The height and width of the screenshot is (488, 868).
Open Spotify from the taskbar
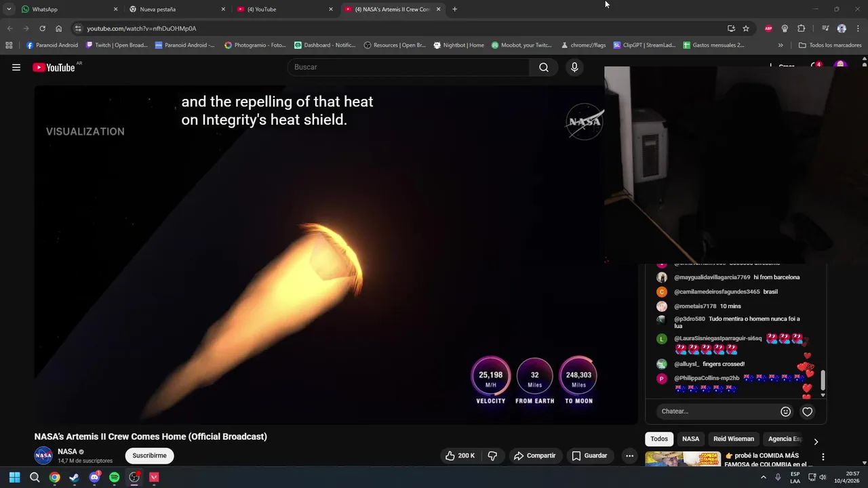tap(114, 477)
